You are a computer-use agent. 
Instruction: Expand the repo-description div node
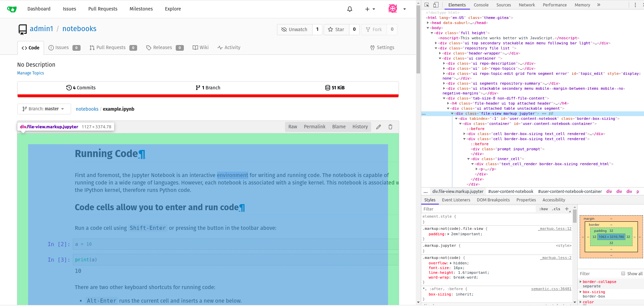tap(444, 63)
